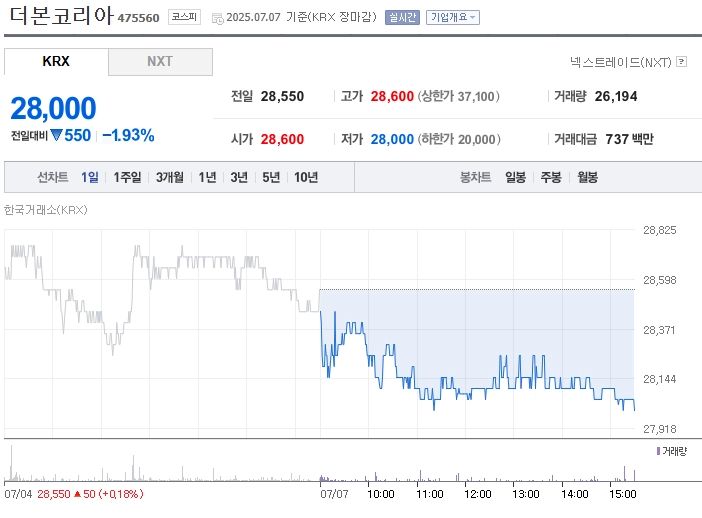Click the 27,918 price axis label
Image resolution: width=702 pixels, height=518 pixels.
(x=659, y=429)
